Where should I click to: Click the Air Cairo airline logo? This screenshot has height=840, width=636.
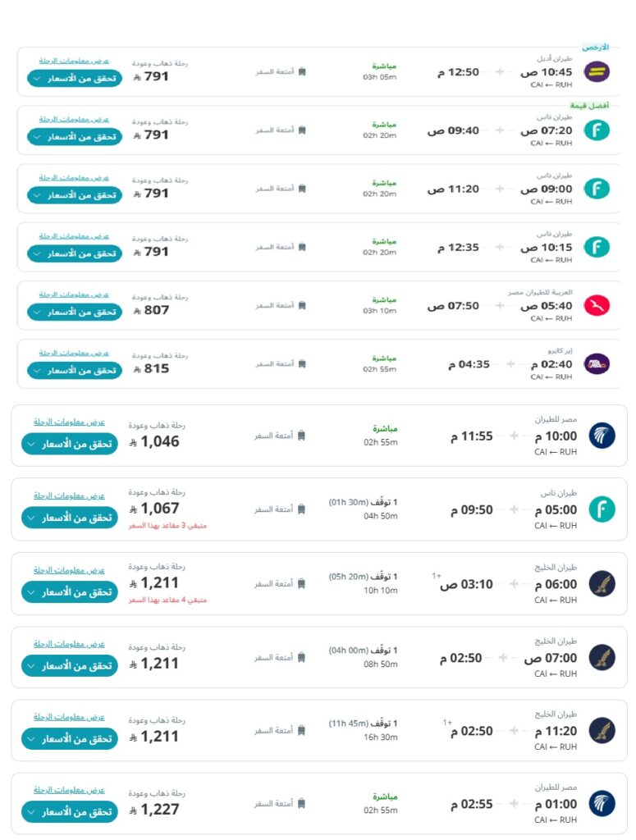(597, 363)
